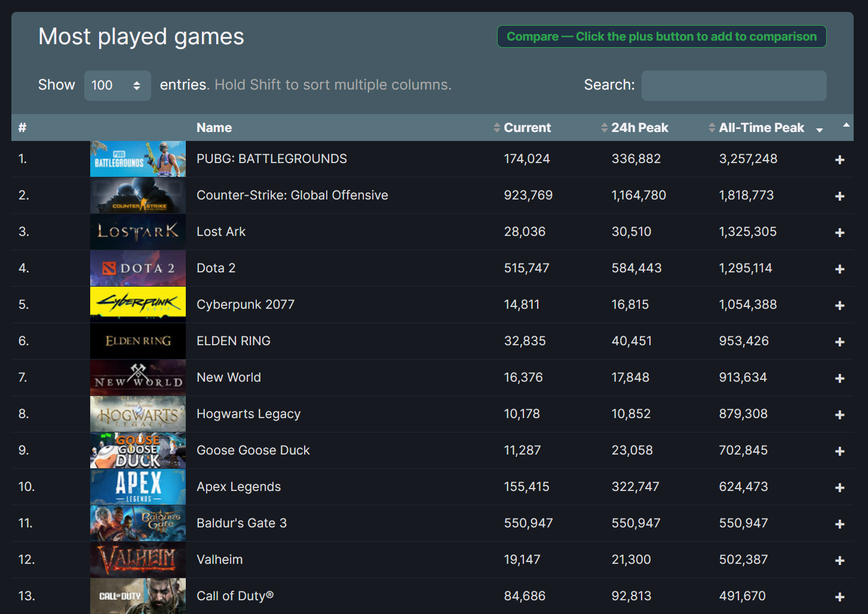Add Hogwarts Legacy to comparison
Viewport: 868px width, 614px height.
(x=839, y=415)
